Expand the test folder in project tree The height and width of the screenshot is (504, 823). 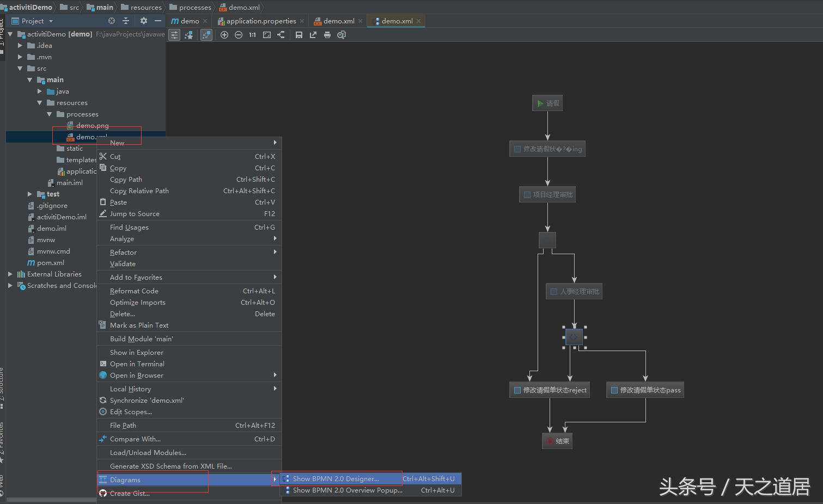click(x=30, y=194)
